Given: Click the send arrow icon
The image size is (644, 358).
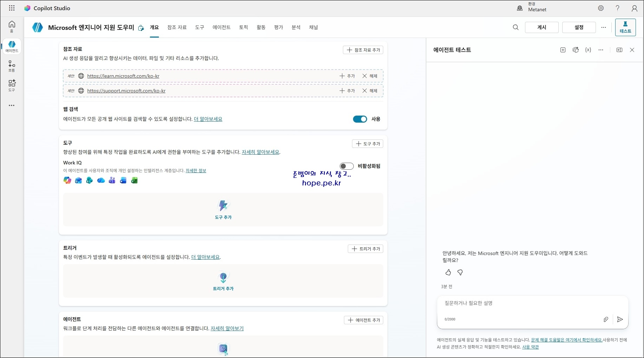Looking at the screenshot, I should coord(620,319).
